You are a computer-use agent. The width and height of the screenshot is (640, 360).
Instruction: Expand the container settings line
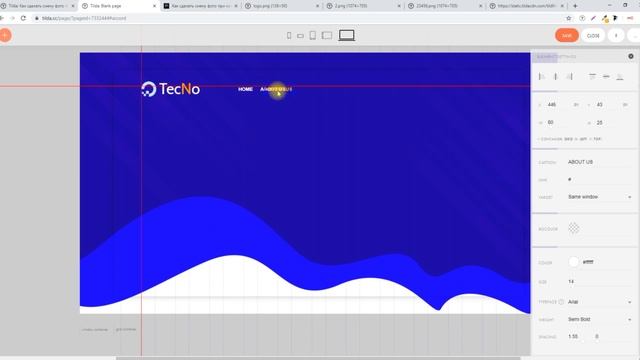point(570,139)
